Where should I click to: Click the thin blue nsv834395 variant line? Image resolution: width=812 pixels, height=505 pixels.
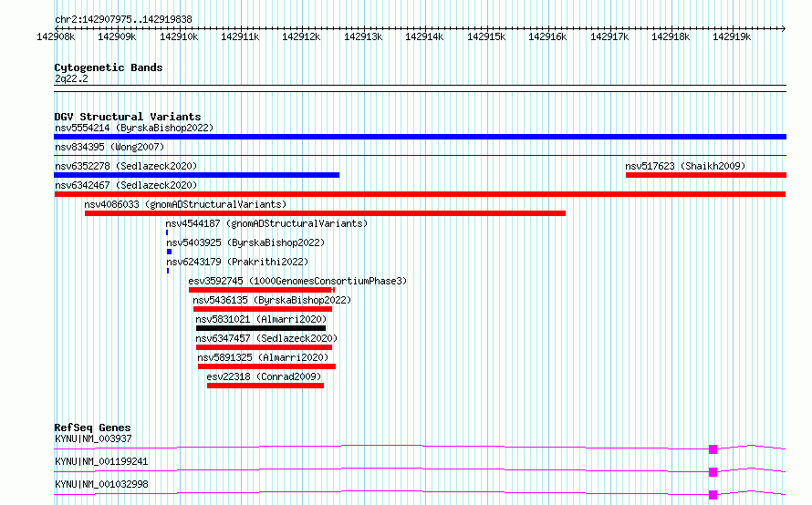coord(420,155)
